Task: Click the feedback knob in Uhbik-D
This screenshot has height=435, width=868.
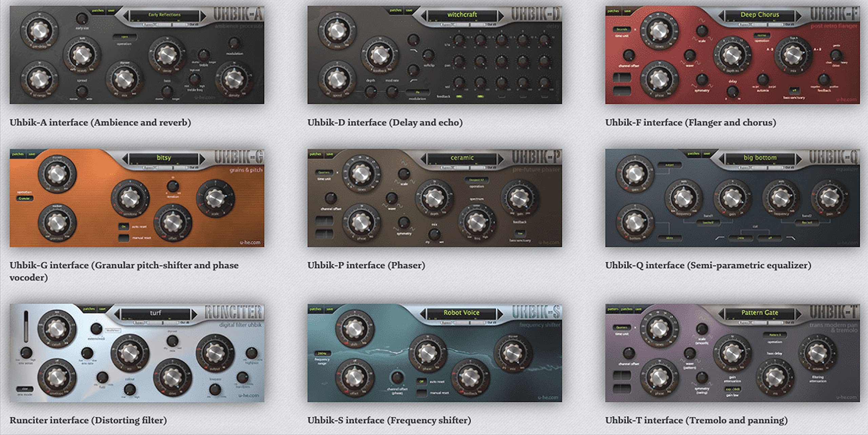Action: (x=380, y=55)
